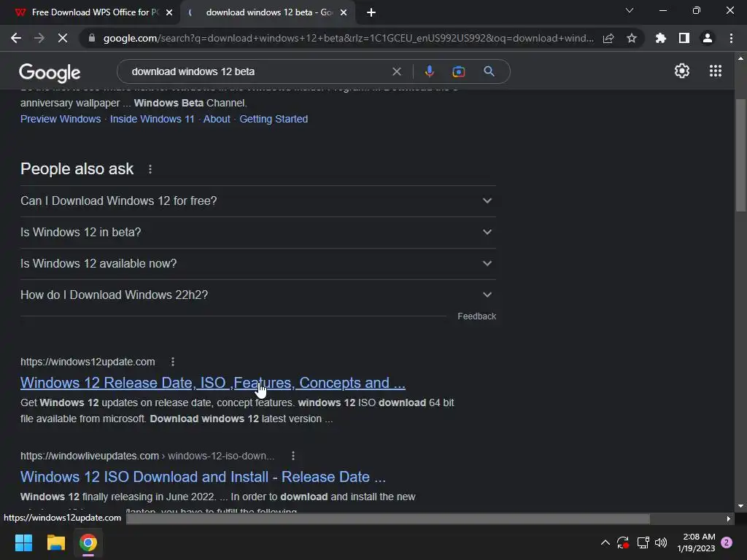Open the Inside Windows 11 link
Screen dimensions: 747x560
(152, 119)
